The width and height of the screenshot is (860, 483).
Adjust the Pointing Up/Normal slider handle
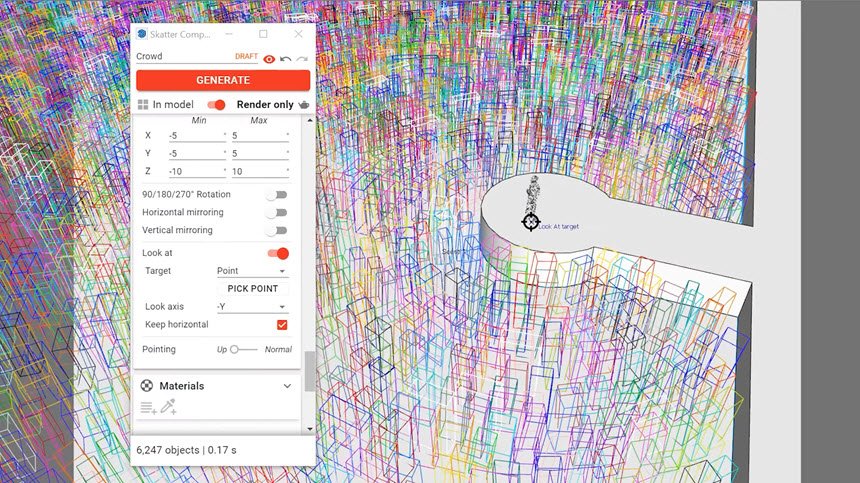point(234,349)
